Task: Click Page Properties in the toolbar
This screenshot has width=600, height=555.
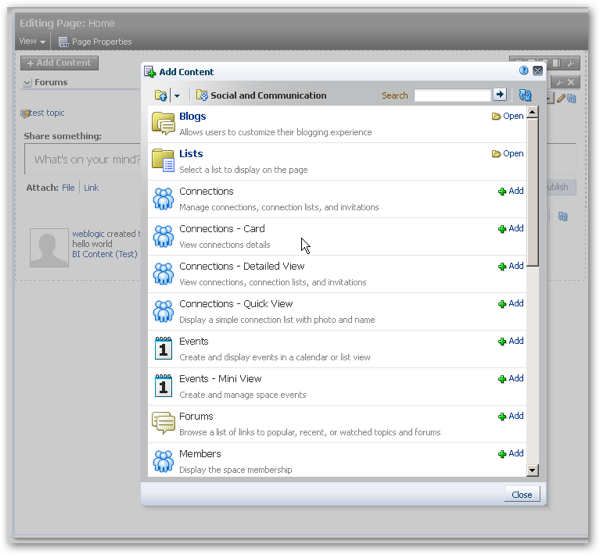Action: [x=95, y=42]
